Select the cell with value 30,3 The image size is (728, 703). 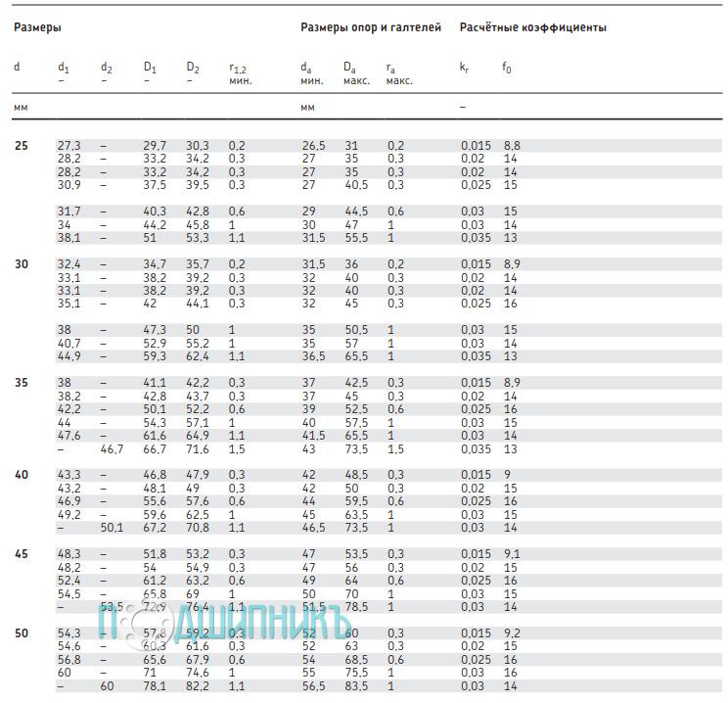198,146
